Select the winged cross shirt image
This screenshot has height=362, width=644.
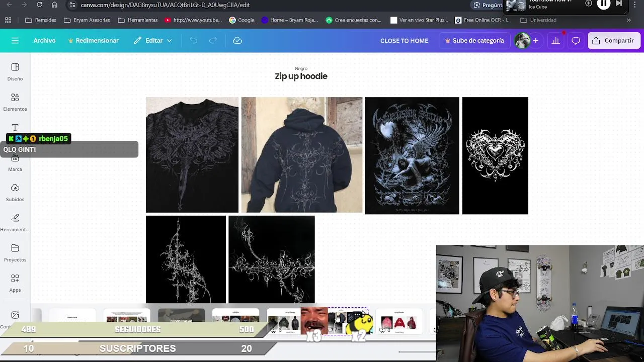point(192,155)
